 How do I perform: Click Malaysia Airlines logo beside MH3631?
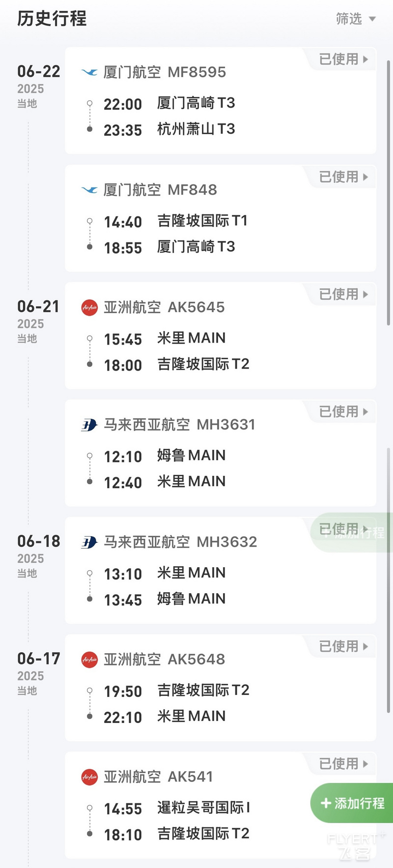click(x=89, y=425)
